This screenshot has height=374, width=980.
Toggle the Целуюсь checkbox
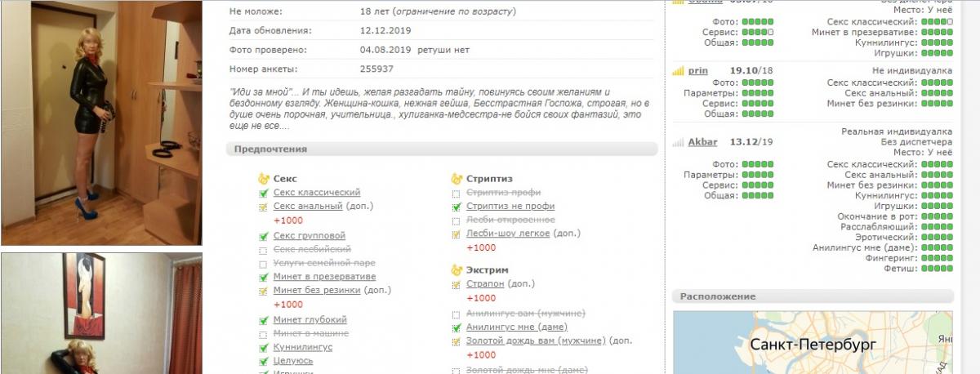[x=263, y=360]
